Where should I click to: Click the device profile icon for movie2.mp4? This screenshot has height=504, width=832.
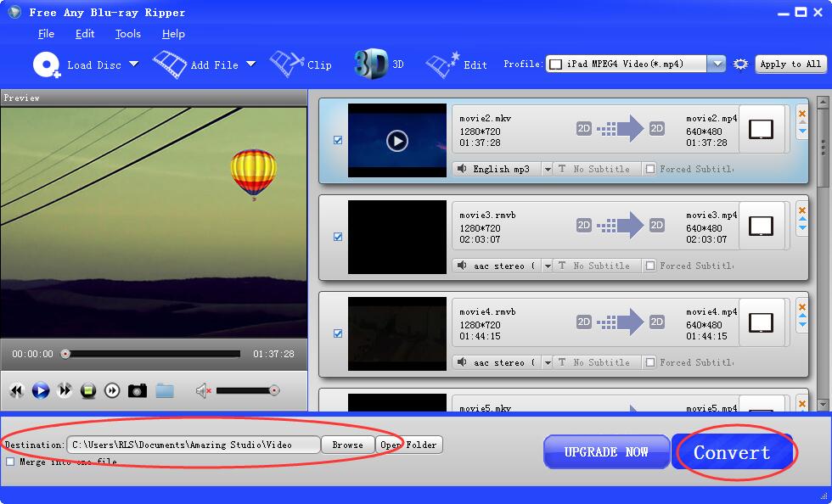pyautogui.click(x=761, y=130)
